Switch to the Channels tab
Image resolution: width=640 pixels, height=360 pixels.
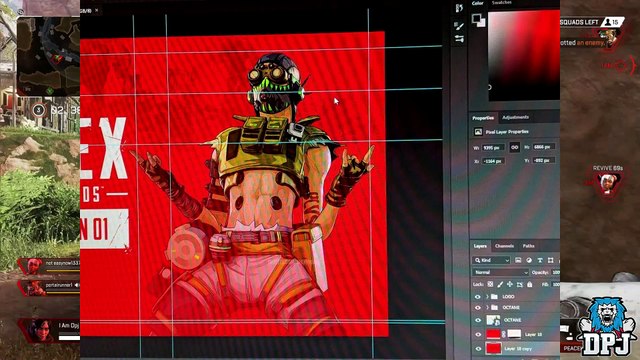tap(504, 246)
